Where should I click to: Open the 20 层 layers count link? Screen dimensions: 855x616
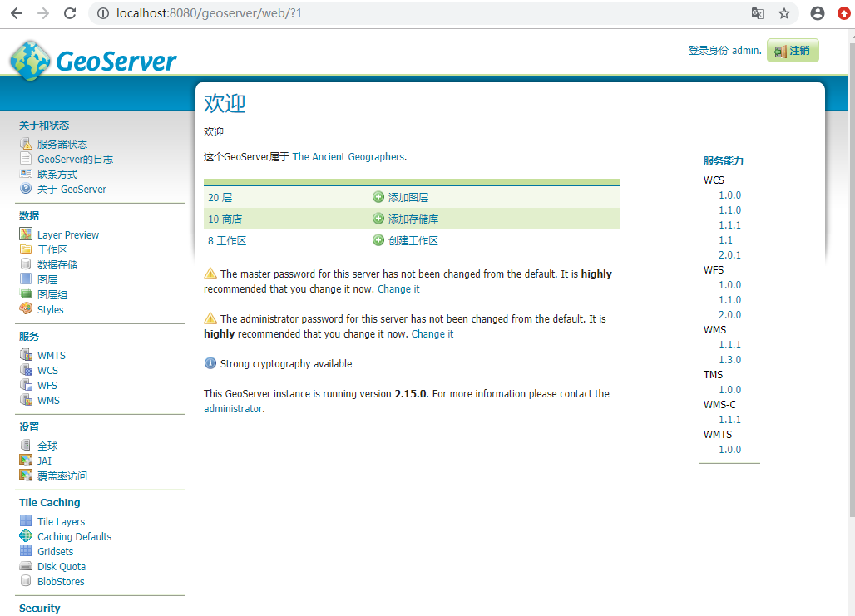(x=220, y=197)
